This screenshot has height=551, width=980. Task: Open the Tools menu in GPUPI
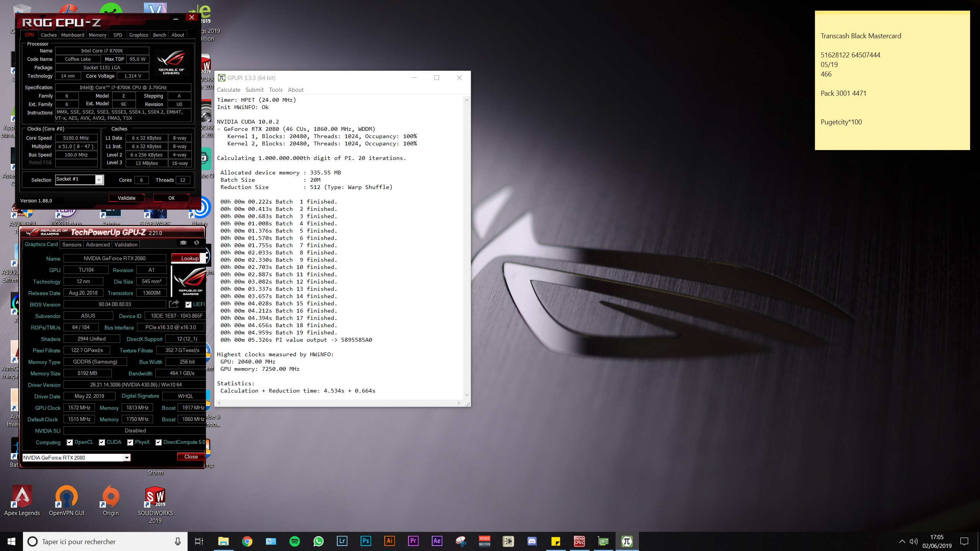coord(276,90)
